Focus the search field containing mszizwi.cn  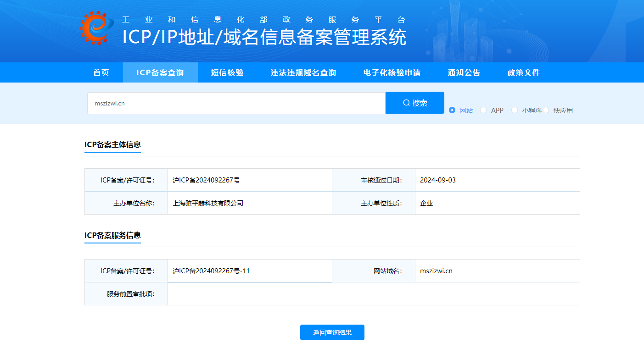pos(236,103)
